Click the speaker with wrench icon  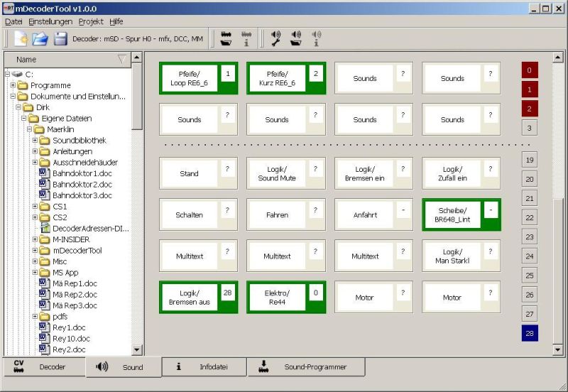(x=276, y=38)
